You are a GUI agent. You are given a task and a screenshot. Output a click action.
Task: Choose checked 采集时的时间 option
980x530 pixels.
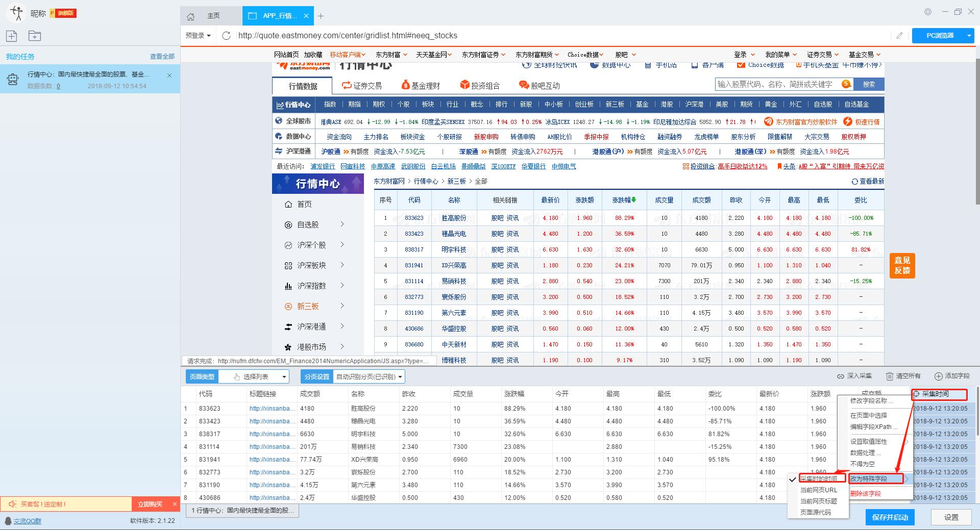point(819,479)
